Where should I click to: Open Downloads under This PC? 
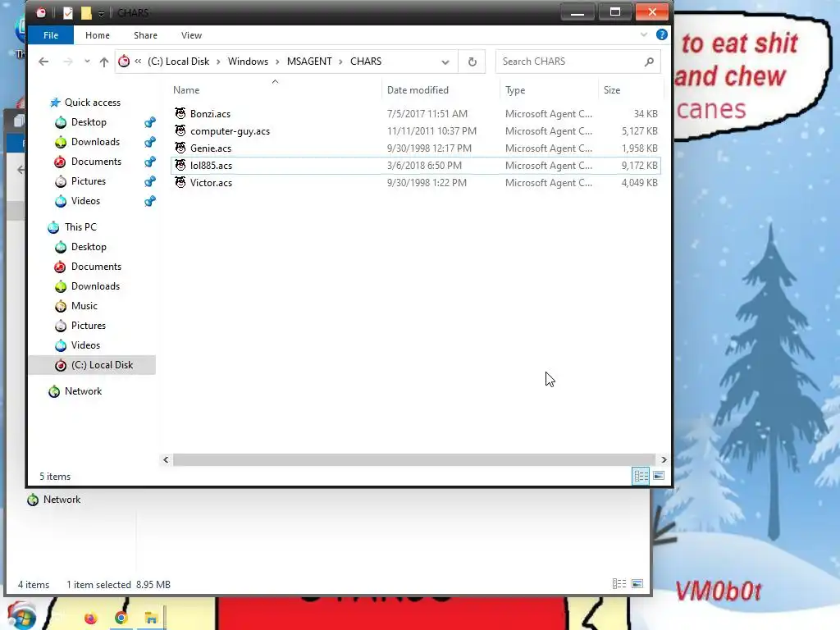click(95, 286)
